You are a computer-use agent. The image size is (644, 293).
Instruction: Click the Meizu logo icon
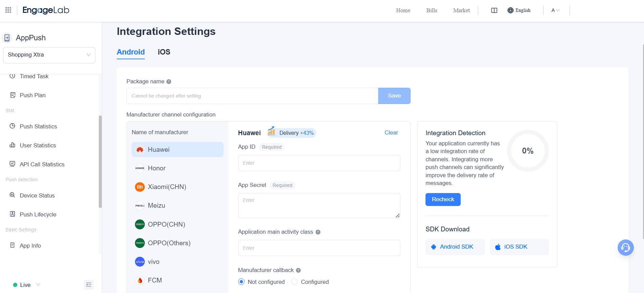click(x=140, y=206)
